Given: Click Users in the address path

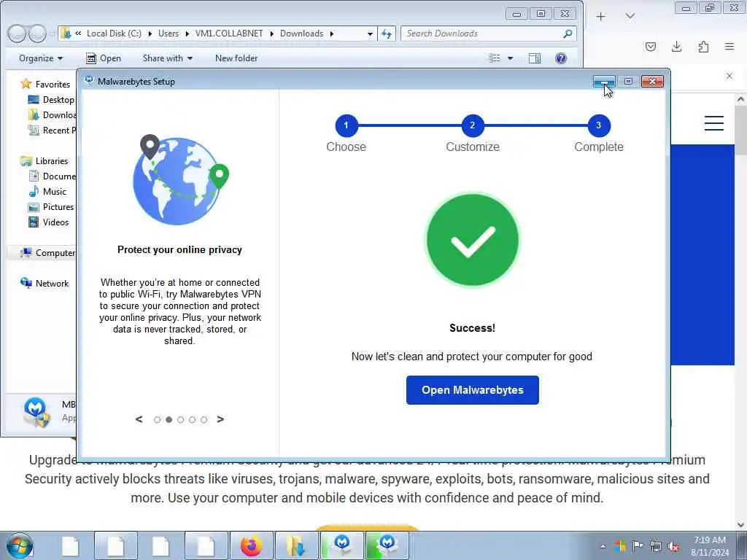Looking at the screenshot, I should click(x=169, y=34).
